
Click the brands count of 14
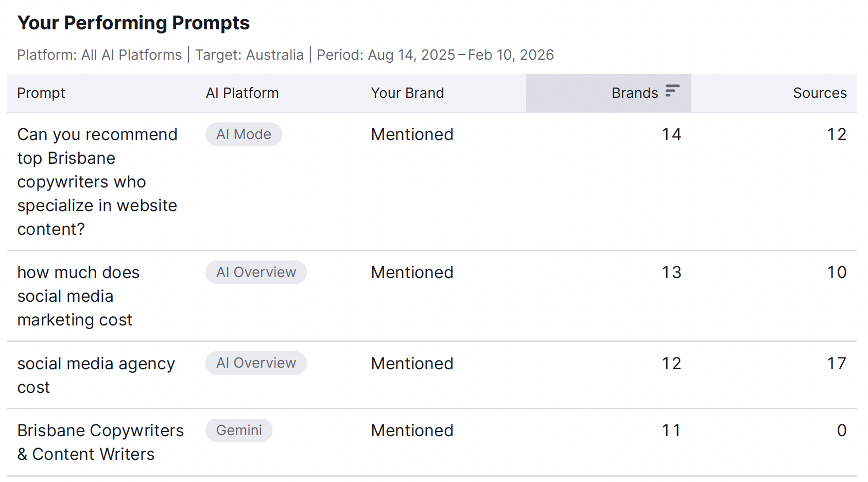[671, 134]
